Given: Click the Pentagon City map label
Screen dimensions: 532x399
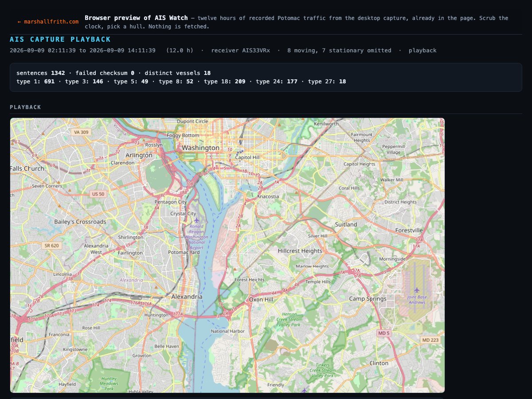Looking at the screenshot, I should pyautogui.click(x=171, y=202).
